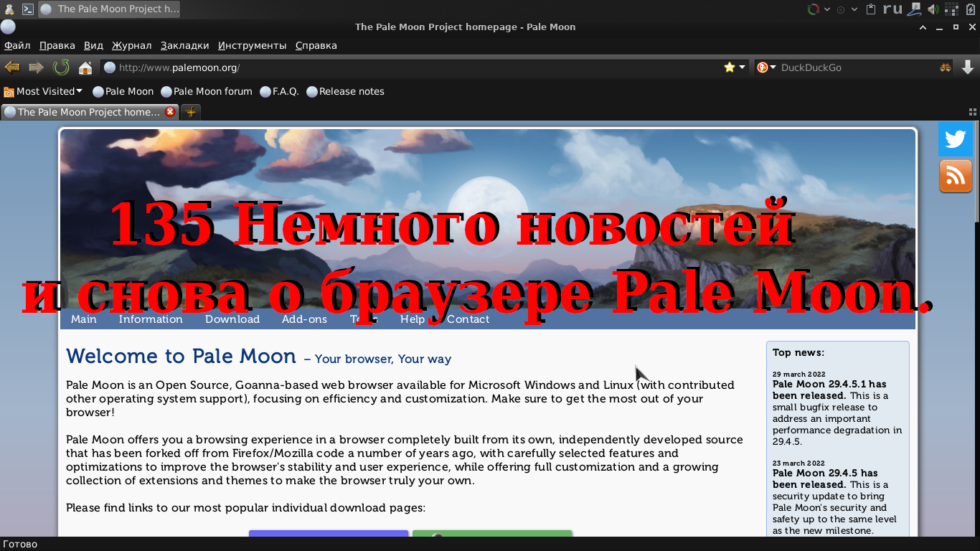Open Help in site navigation

413,319
